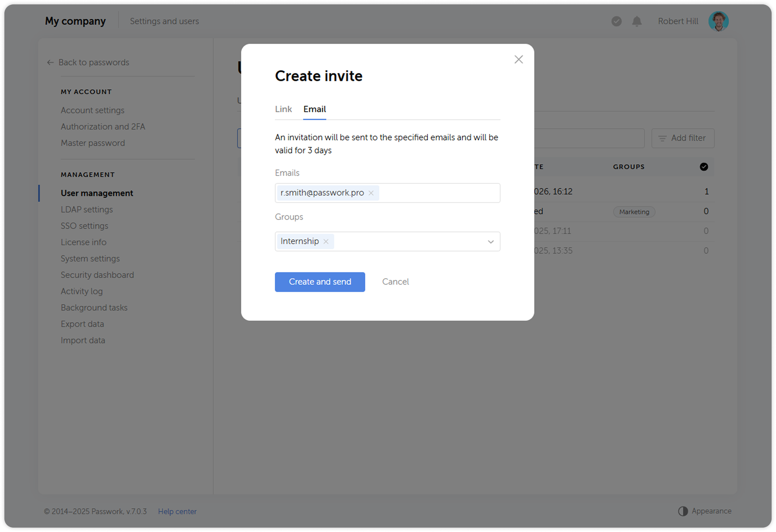The height and width of the screenshot is (532, 776).
Task: Select the Email tab
Action: [315, 109]
